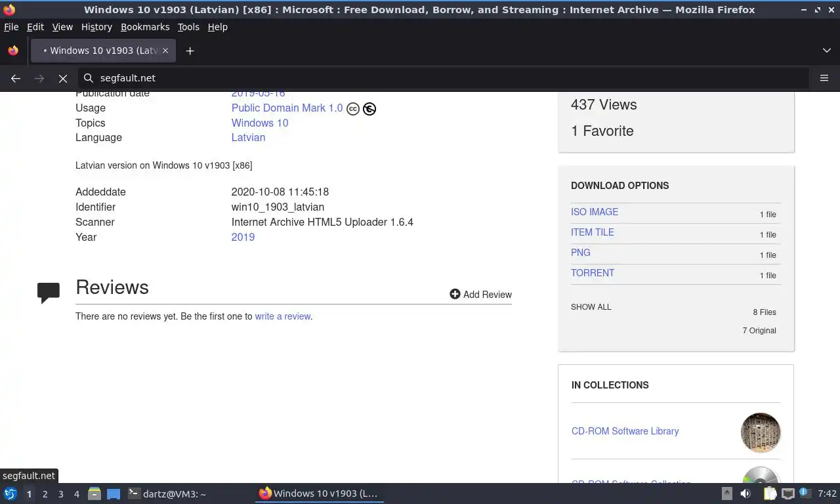Click the Internet Archive HTML5 Uploader 1.6.4 text
Viewport: 840px width, 504px height.
point(322,222)
